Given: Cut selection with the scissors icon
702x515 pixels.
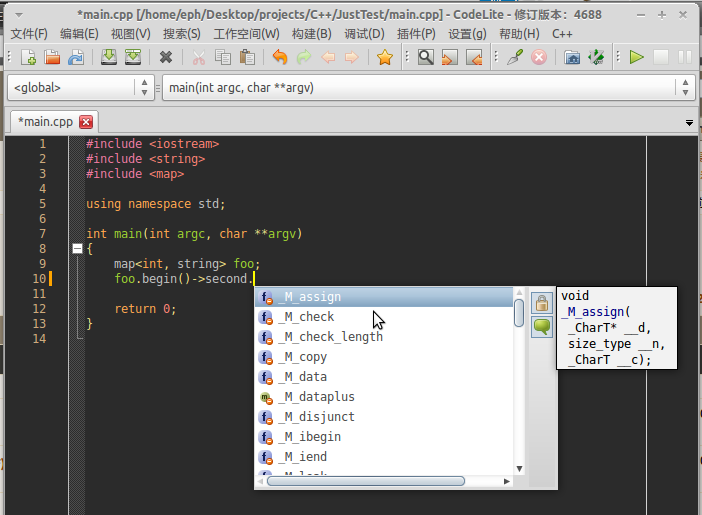Looking at the screenshot, I should tap(198, 57).
